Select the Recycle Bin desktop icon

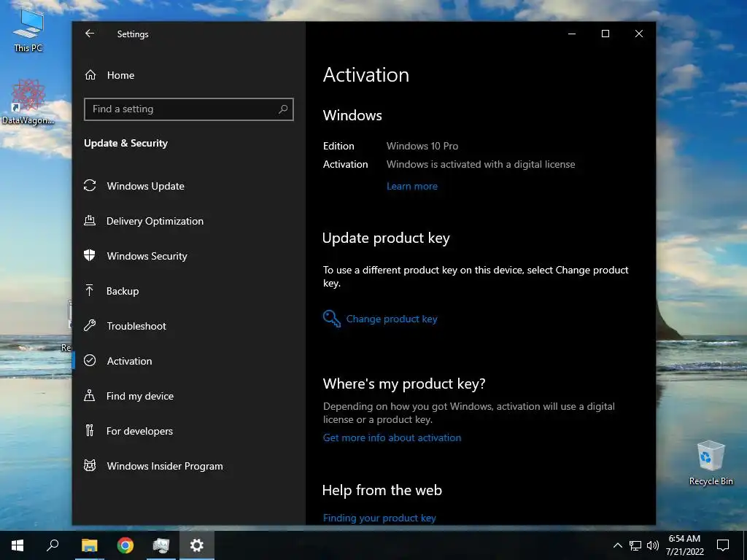coord(711,463)
